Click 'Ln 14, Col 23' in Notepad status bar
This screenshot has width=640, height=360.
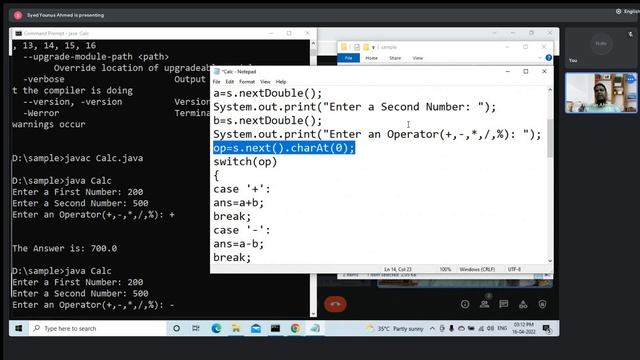[x=398, y=269]
